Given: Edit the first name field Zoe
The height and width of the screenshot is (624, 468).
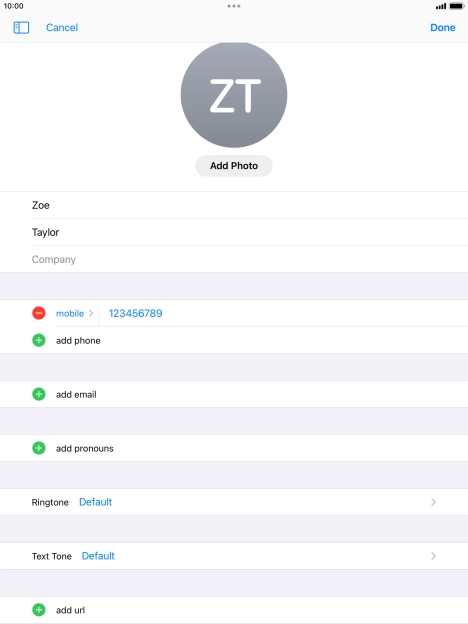Looking at the screenshot, I should (x=250, y=205).
